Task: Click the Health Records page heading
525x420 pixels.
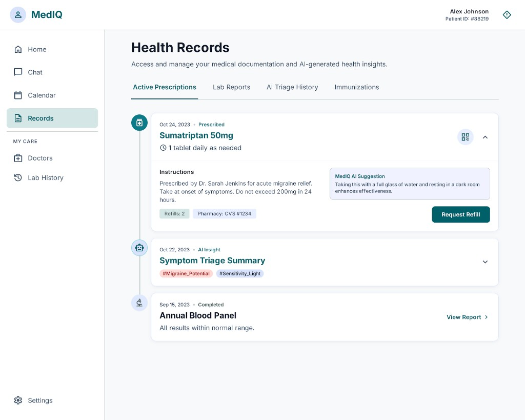Action: pos(180,48)
